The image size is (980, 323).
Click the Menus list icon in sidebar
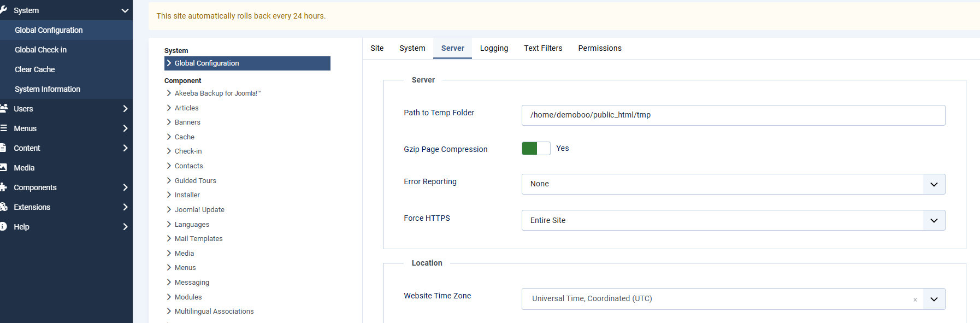pos(3,128)
